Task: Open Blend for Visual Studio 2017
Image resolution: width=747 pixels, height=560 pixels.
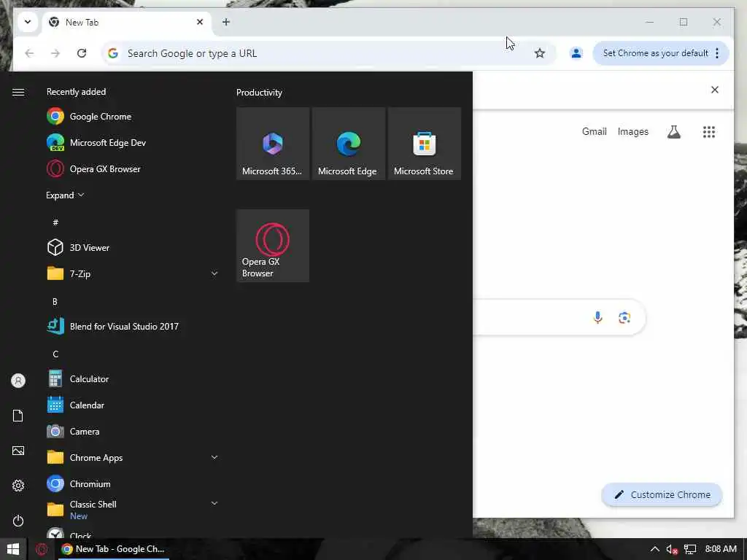Action: (x=132, y=326)
